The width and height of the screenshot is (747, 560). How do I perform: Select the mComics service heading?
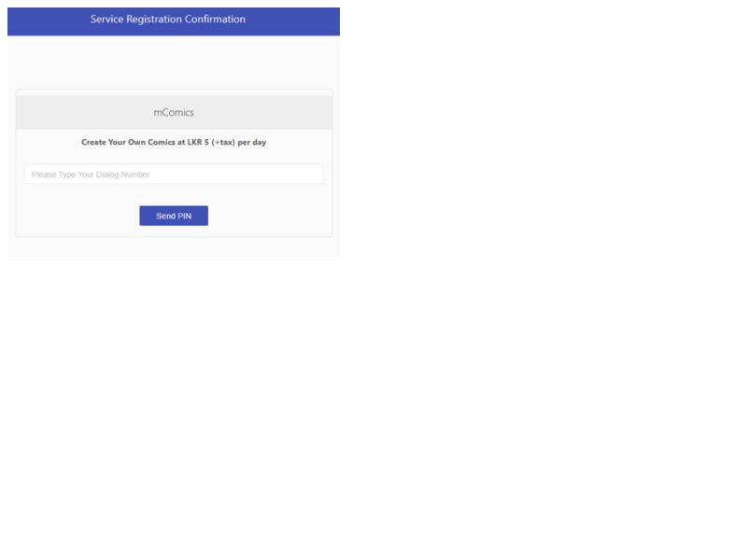[174, 112]
